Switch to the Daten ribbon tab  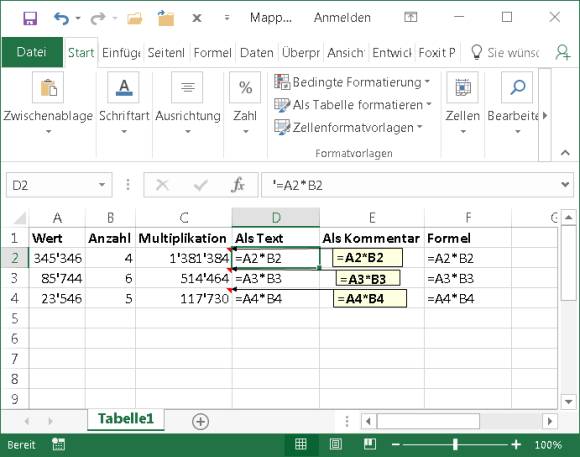pyautogui.click(x=257, y=53)
